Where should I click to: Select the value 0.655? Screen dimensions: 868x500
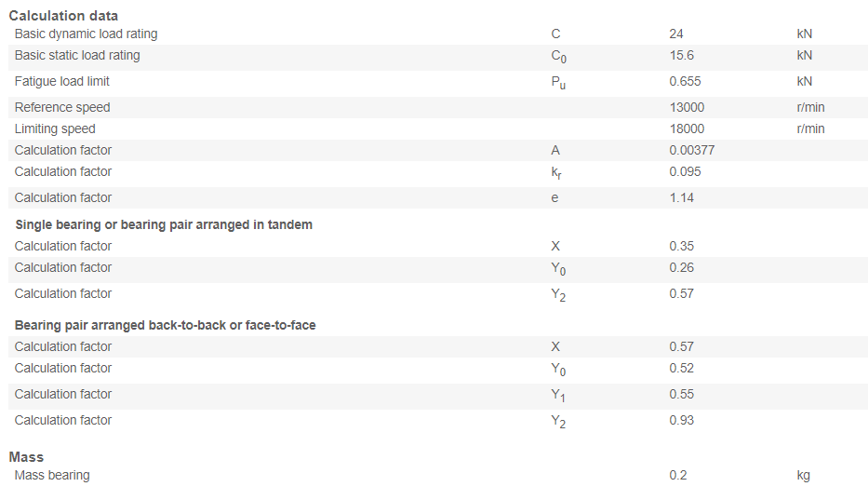(x=685, y=82)
